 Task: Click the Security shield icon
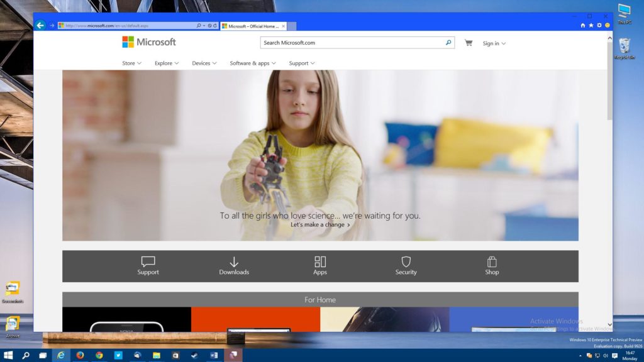coord(406,261)
